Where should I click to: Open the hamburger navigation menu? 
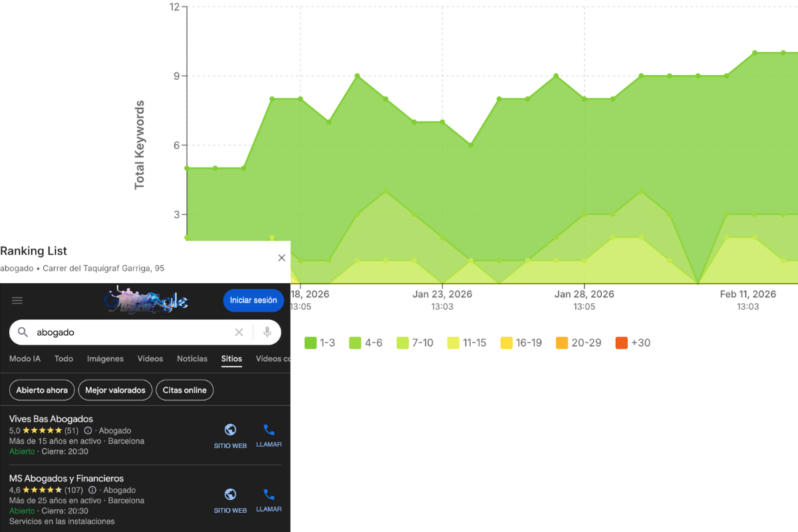17,300
